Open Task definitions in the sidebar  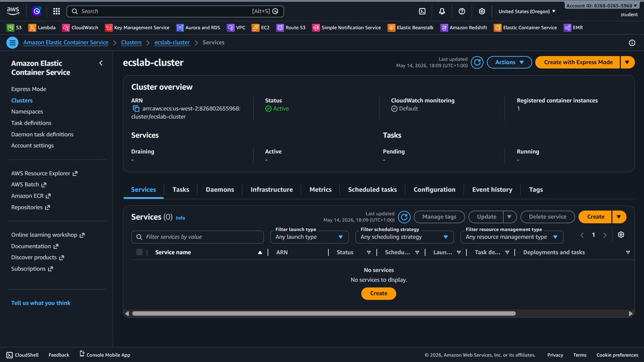pos(31,123)
